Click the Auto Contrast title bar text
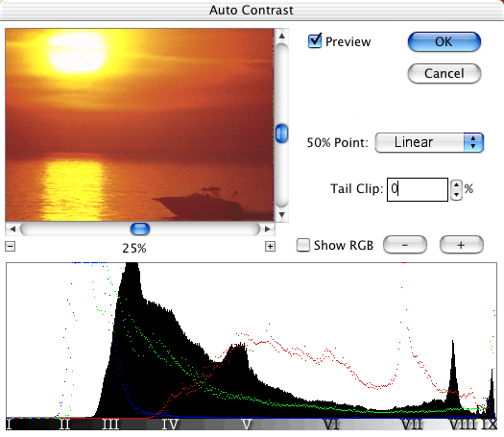The width and height of the screenshot is (504, 437). click(x=252, y=10)
